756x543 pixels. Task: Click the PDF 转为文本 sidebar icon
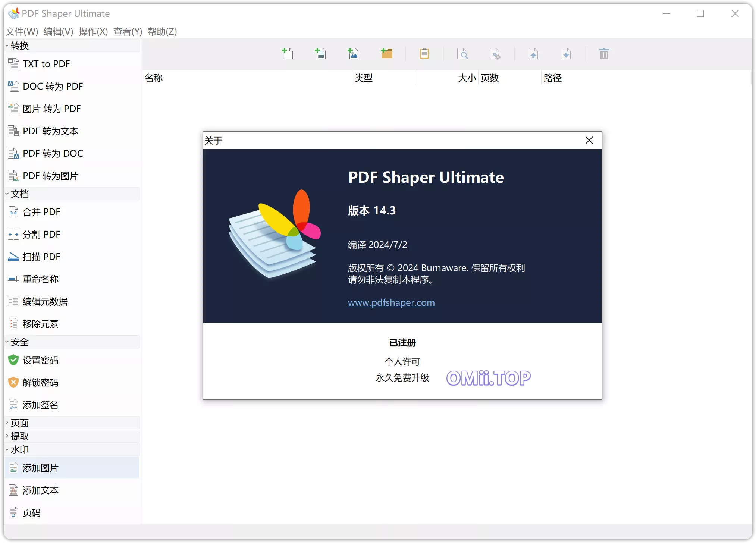pyautogui.click(x=13, y=131)
